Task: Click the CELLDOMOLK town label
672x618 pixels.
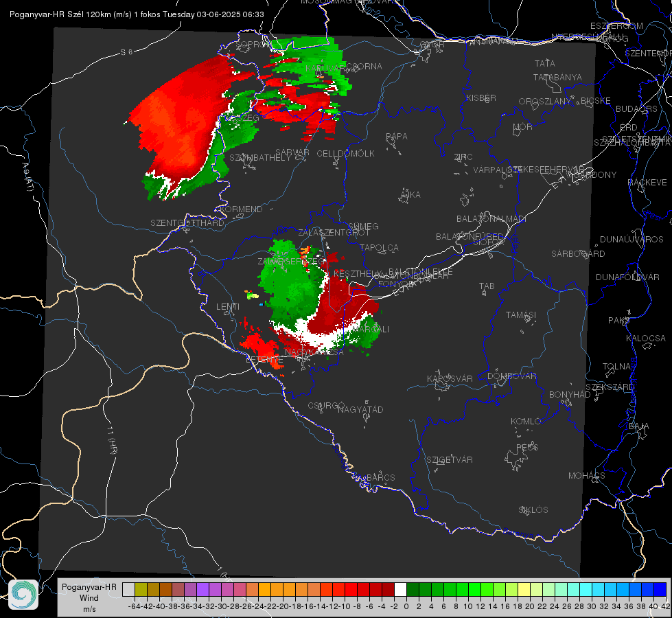Action: (x=346, y=154)
